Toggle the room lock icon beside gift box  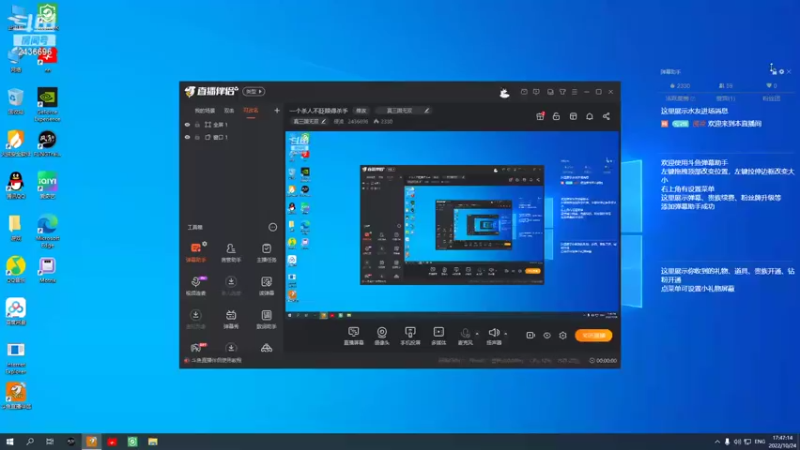click(x=556, y=116)
